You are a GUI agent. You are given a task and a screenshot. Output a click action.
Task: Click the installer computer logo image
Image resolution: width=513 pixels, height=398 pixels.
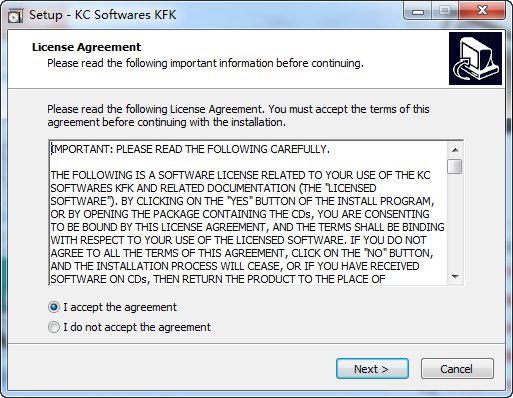point(475,59)
